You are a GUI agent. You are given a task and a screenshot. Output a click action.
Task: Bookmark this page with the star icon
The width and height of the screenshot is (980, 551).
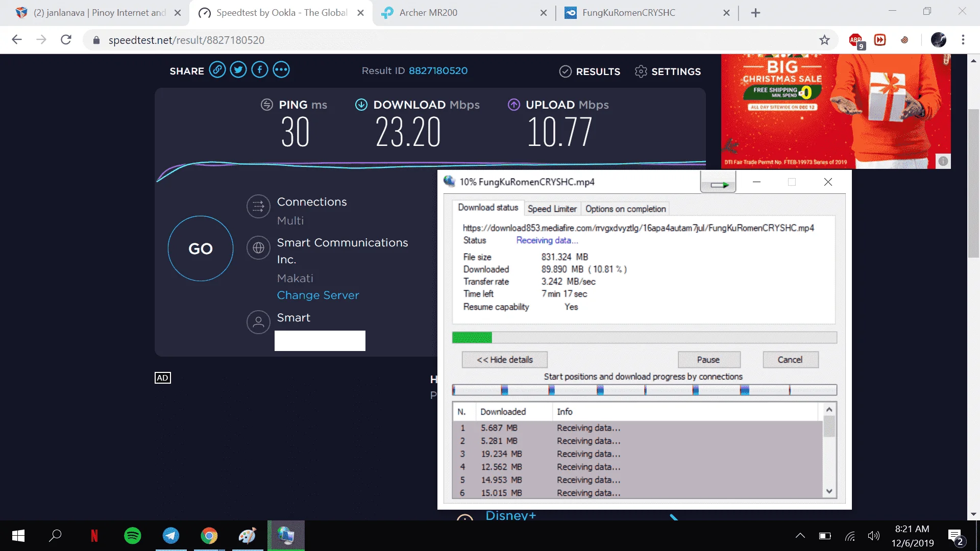[x=824, y=40]
